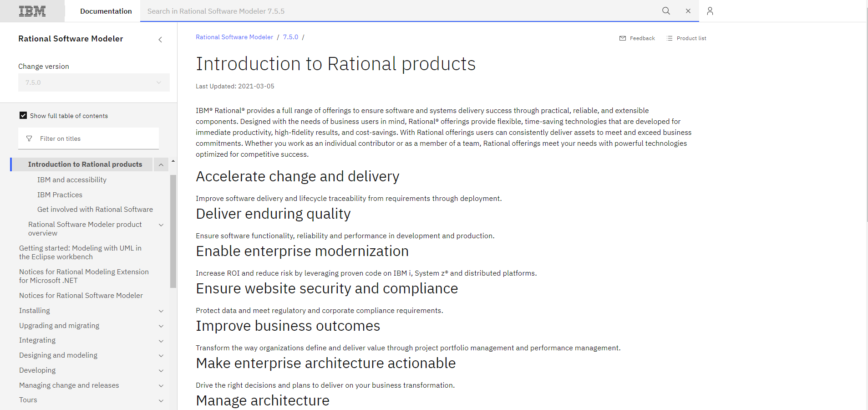Switch to the Documentation tab

point(106,10)
